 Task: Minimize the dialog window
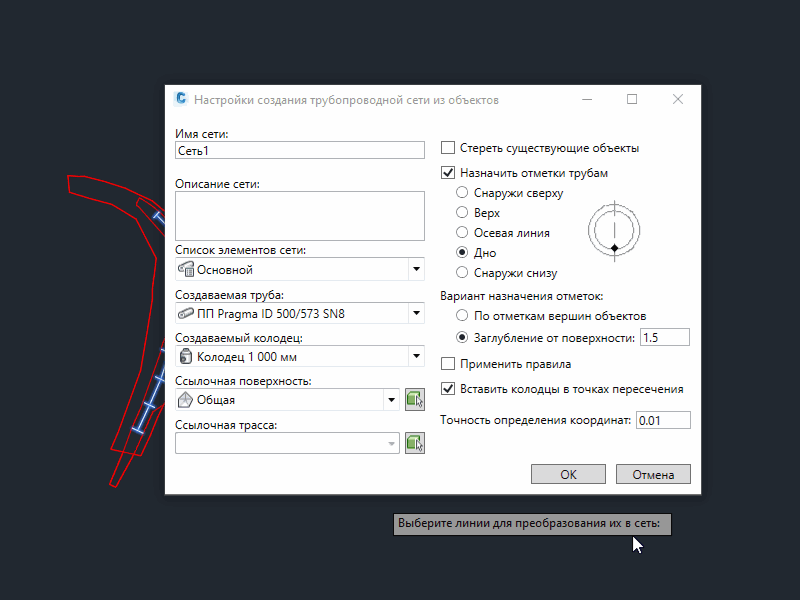(x=587, y=99)
